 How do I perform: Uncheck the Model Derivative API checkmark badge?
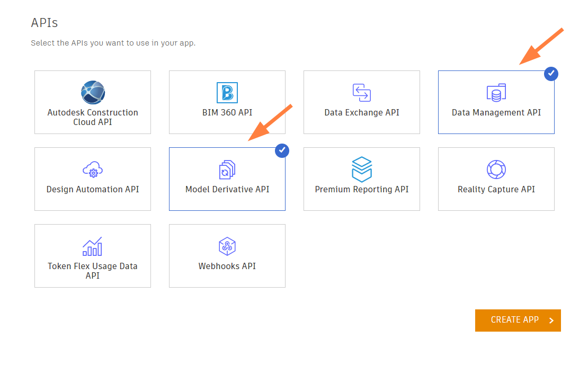click(x=282, y=151)
